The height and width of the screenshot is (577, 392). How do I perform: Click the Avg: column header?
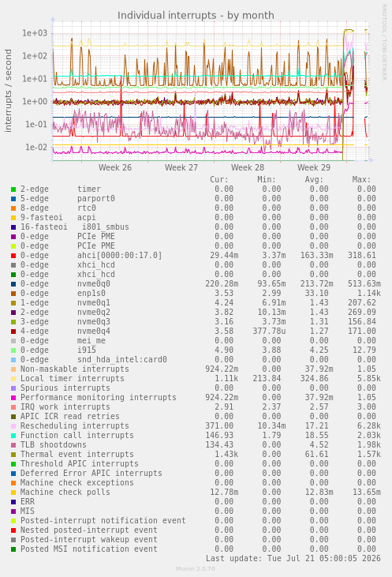[314, 180]
